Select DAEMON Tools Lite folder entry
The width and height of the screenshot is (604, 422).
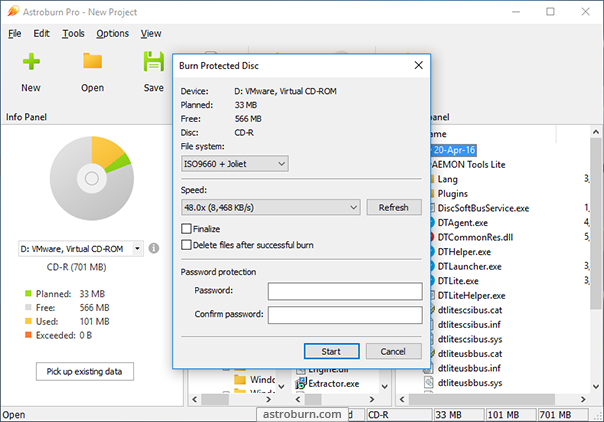click(468, 165)
